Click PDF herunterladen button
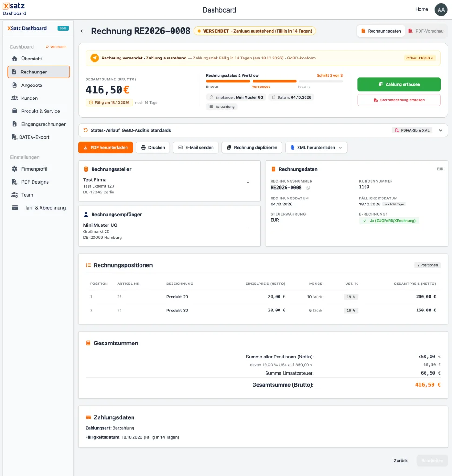Screen dimensions: 452x476 [106, 147]
